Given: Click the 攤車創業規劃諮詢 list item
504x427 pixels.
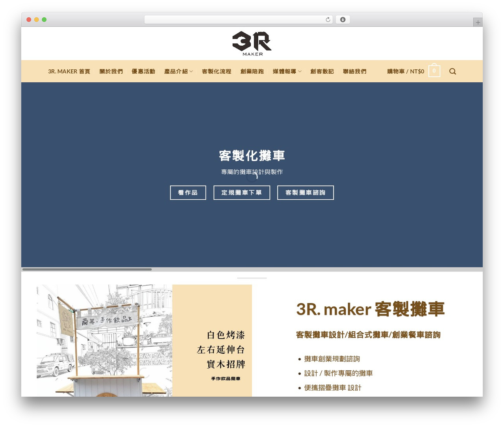Looking at the screenshot, I should (x=332, y=359).
